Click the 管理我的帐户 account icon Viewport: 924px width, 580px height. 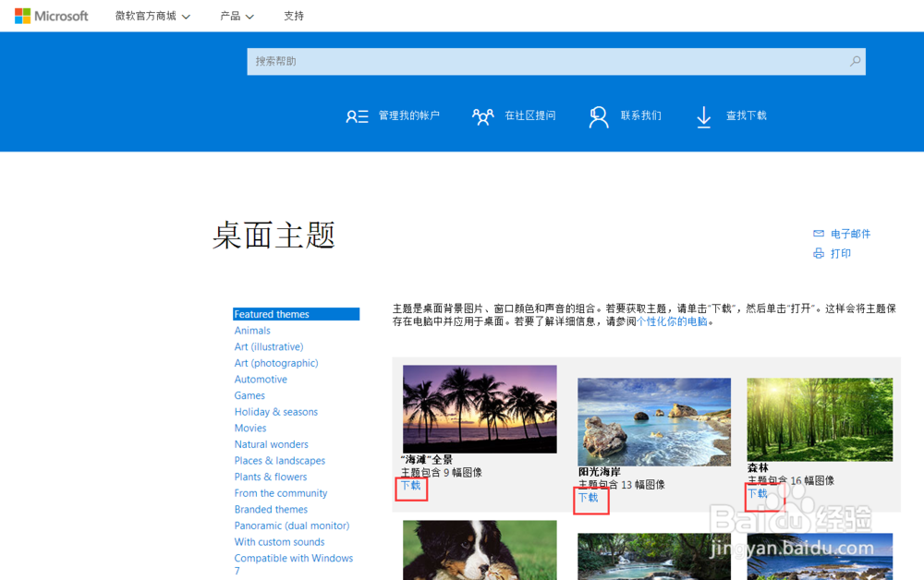[357, 115]
